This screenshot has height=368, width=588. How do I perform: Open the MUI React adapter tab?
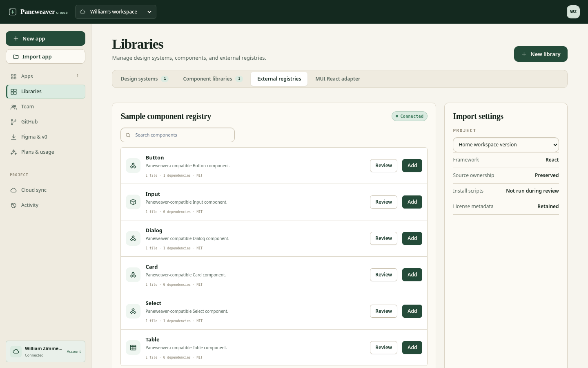click(x=338, y=79)
